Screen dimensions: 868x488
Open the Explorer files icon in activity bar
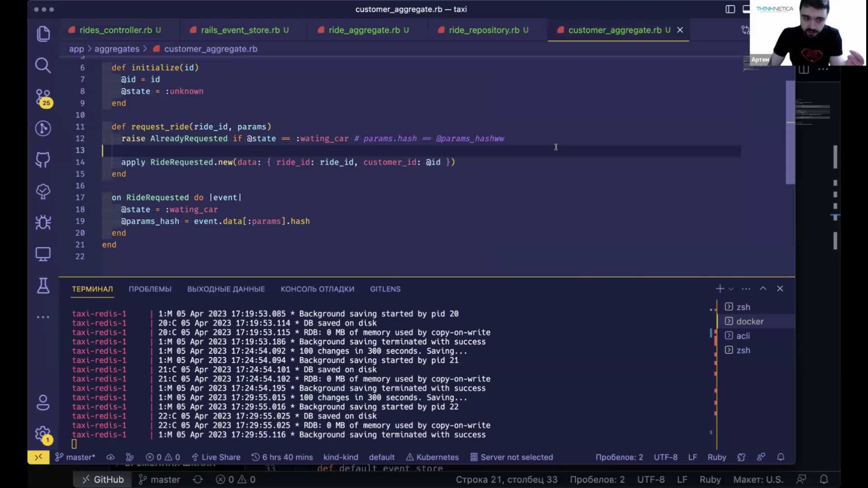[43, 34]
